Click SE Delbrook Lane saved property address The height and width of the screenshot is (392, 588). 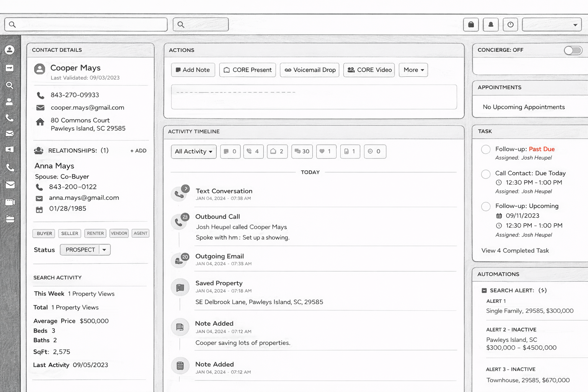(259, 302)
